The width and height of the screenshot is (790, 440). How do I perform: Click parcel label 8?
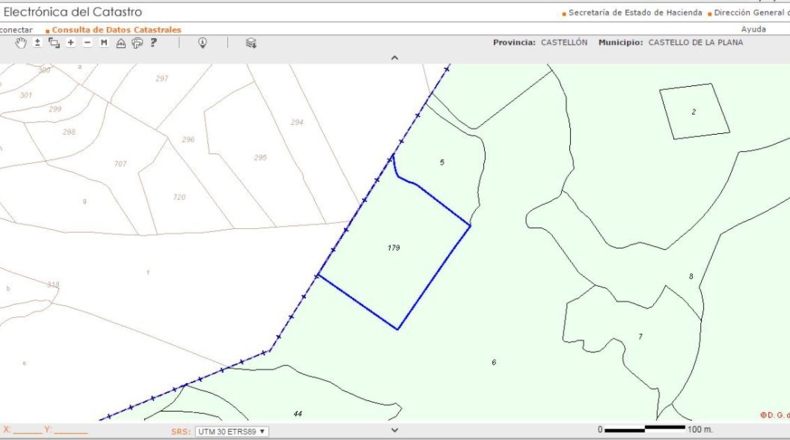[x=691, y=276]
